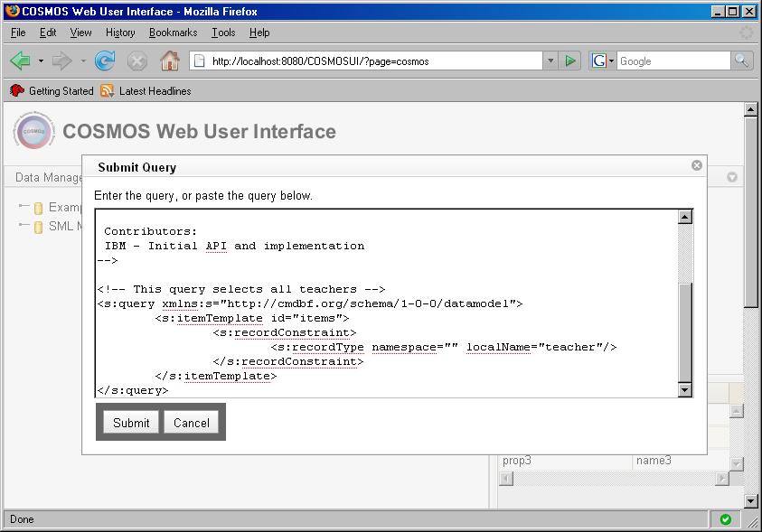Click the properties table scroll down arrow
Screen dimensions: 762x532
(x=737, y=464)
